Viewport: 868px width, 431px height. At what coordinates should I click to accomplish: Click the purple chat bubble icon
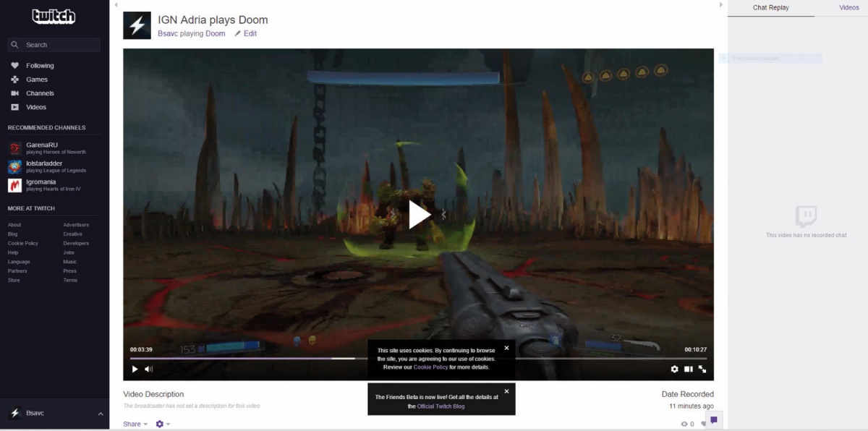(714, 420)
